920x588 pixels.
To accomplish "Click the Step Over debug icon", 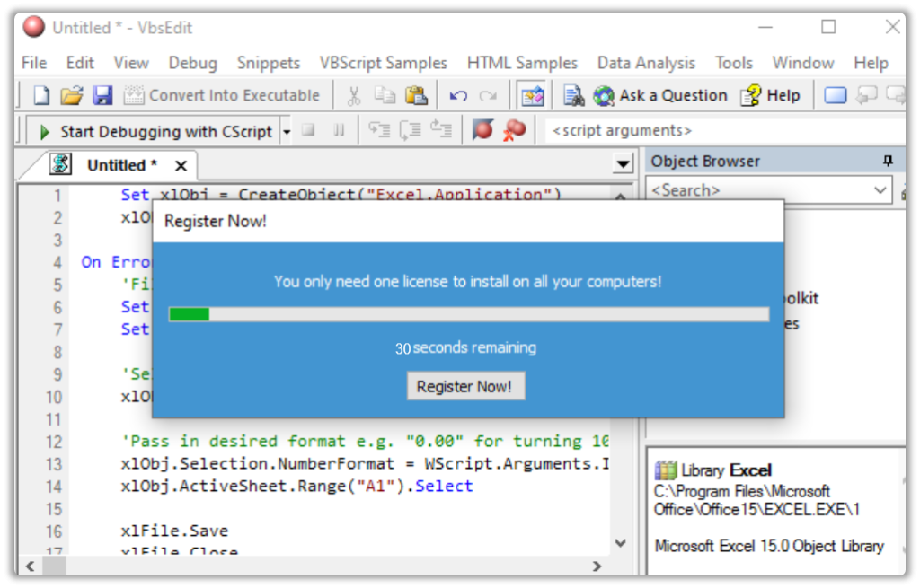I will (410, 129).
